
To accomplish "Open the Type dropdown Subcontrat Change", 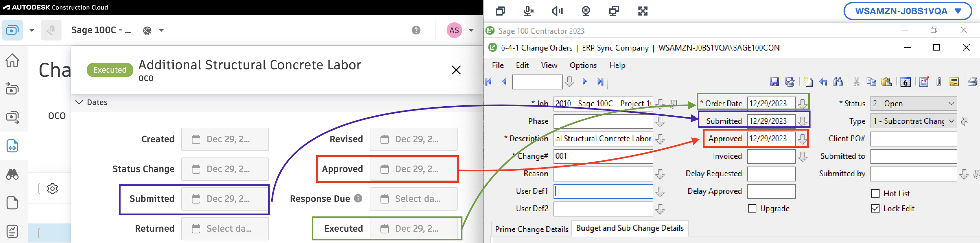I will [x=914, y=121].
